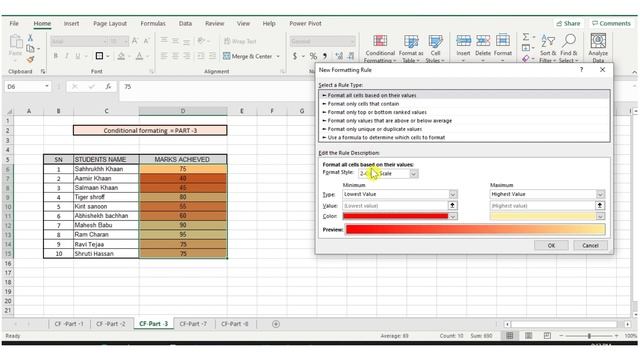Click cell with student name Mahesh Babu

click(106, 225)
